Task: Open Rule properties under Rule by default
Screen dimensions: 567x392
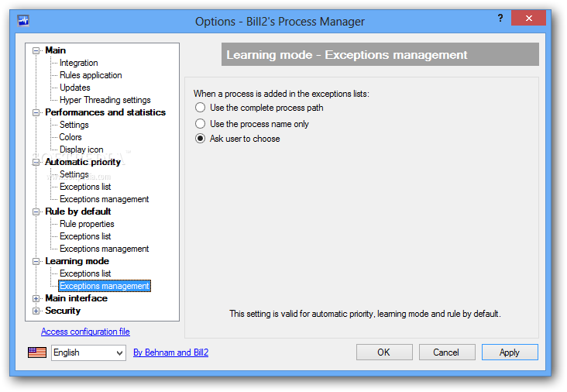Action: pos(87,224)
